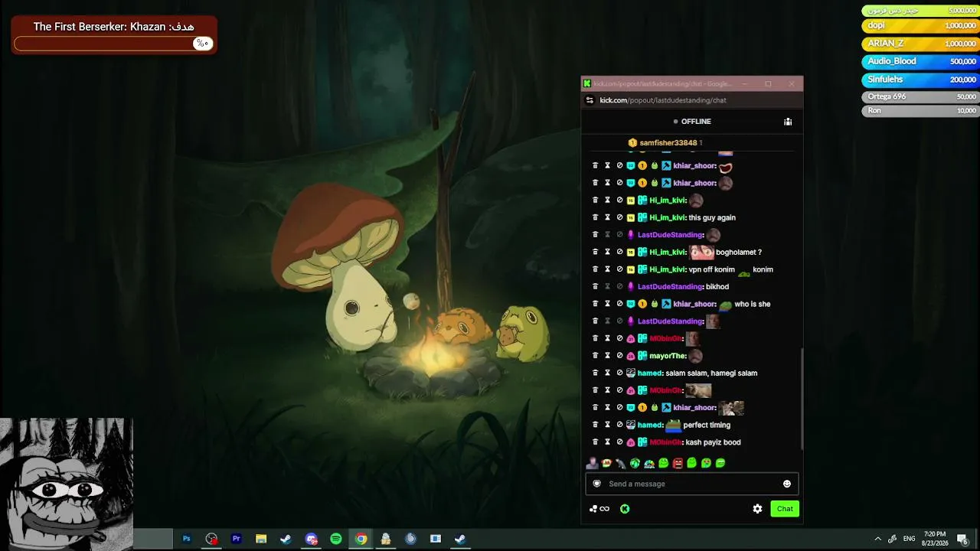Show hidden system tray icons
This screenshot has width=980, height=551.
click(x=877, y=539)
